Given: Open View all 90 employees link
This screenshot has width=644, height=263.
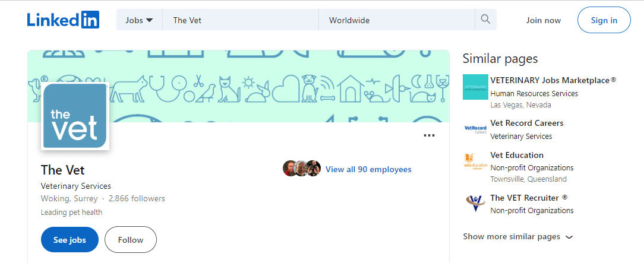Looking at the screenshot, I should point(368,169).
